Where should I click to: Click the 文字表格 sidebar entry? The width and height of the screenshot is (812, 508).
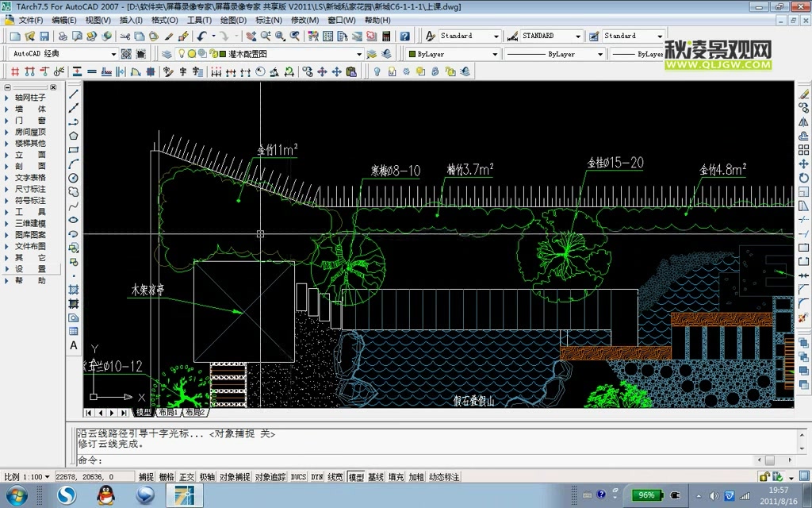click(30, 178)
